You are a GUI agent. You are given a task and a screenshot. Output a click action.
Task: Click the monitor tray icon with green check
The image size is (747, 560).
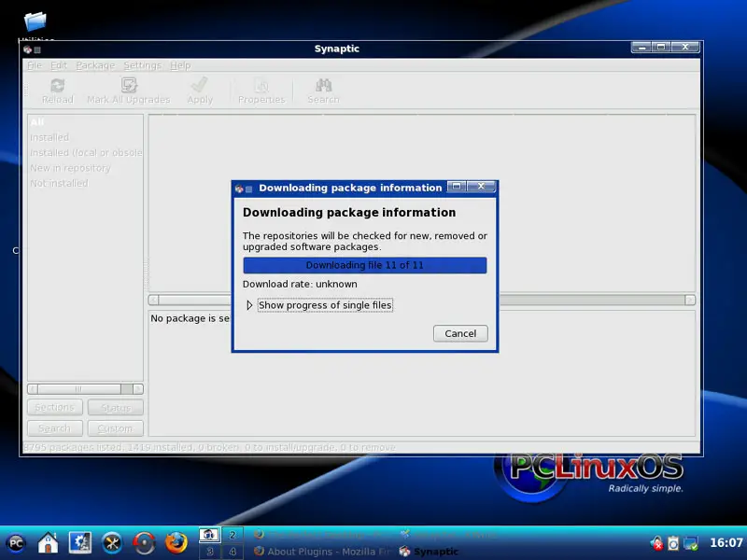pos(691,543)
